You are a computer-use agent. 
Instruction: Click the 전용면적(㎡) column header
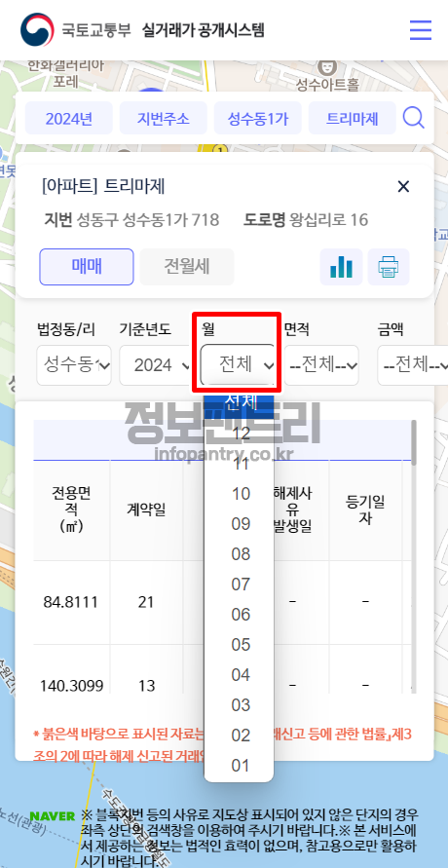(x=71, y=509)
